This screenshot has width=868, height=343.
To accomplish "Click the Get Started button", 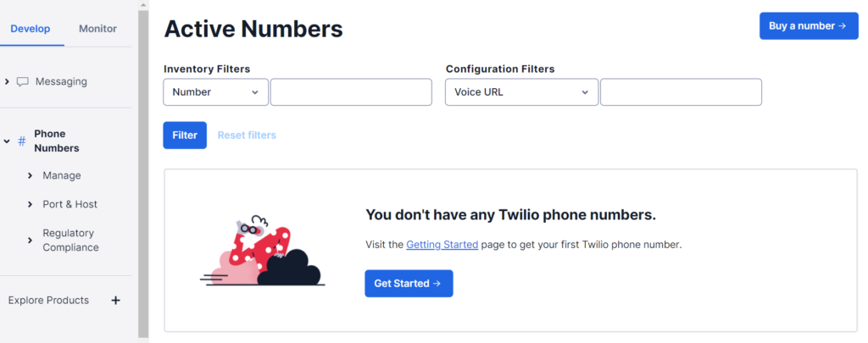I will (409, 284).
